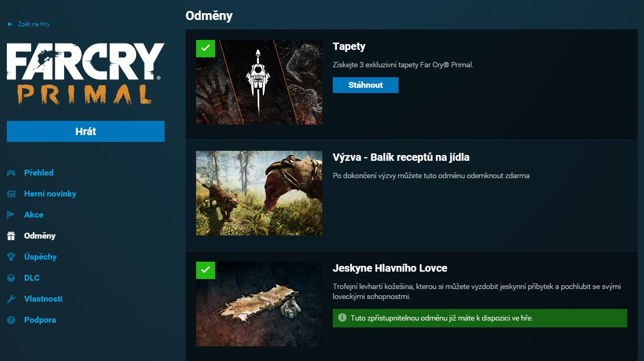The width and height of the screenshot is (644, 361).
Task: Open the Tapety wallpaper thumbnail
Action: 259,82
